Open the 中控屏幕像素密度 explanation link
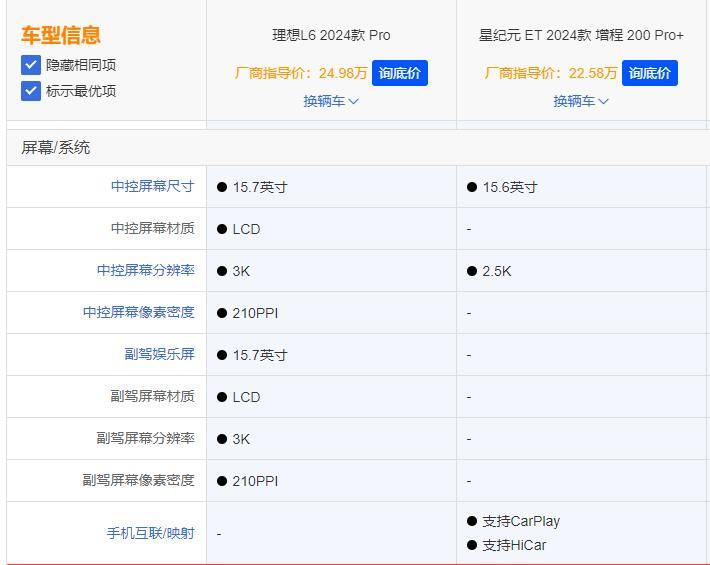The image size is (710, 565). pos(138,313)
